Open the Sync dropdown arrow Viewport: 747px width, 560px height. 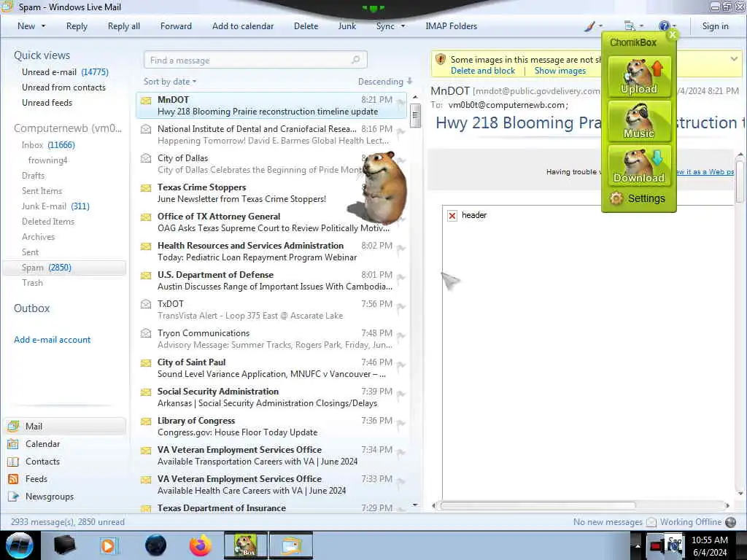click(403, 26)
